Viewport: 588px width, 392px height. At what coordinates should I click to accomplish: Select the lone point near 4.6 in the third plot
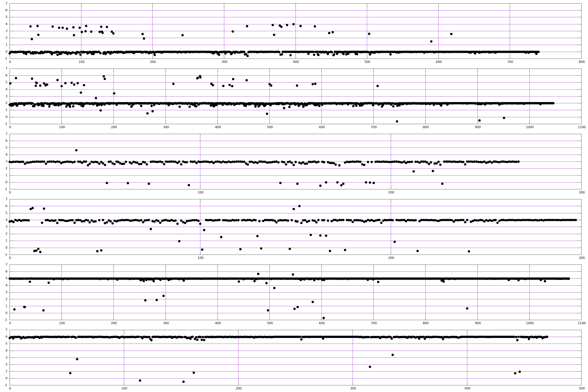[76, 150]
